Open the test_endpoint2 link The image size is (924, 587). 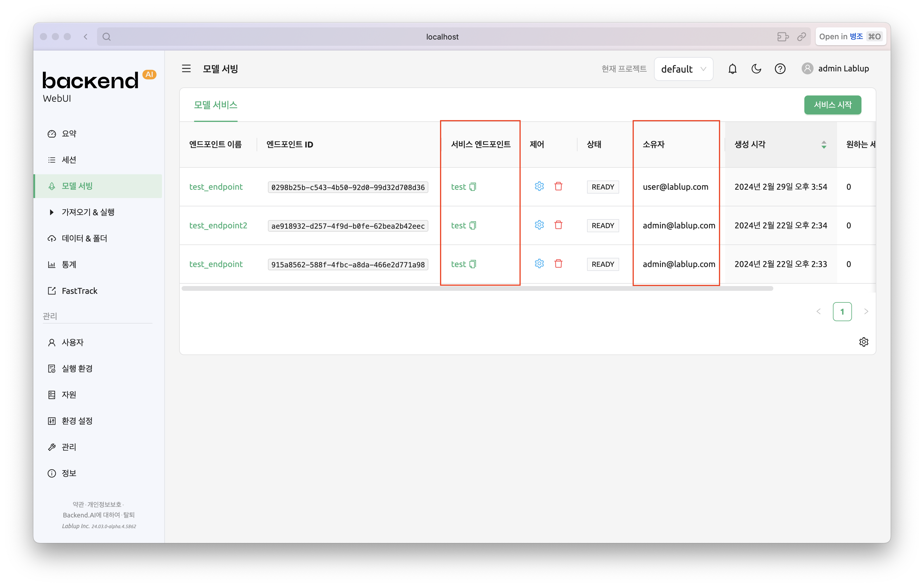[x=218, y=225]
